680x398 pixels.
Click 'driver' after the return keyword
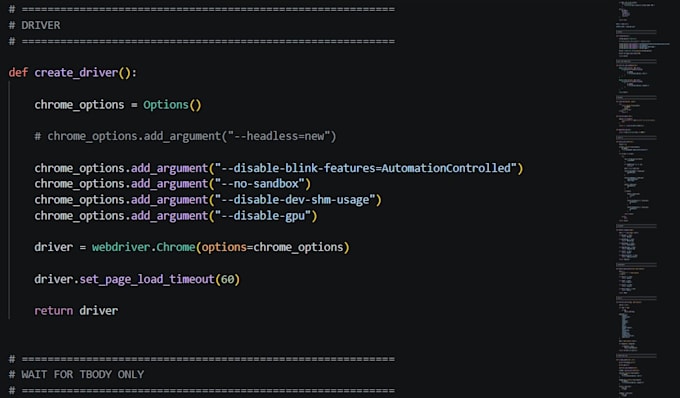pyautogui.click(x=98, y=311)
